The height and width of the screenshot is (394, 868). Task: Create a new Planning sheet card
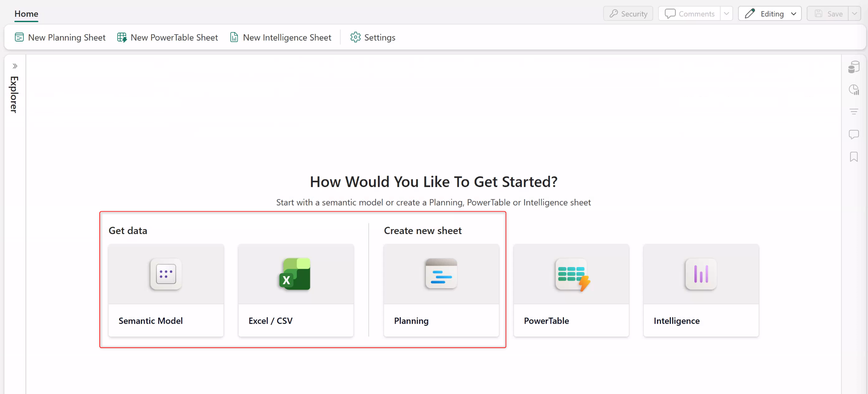(x=441, y=291)
